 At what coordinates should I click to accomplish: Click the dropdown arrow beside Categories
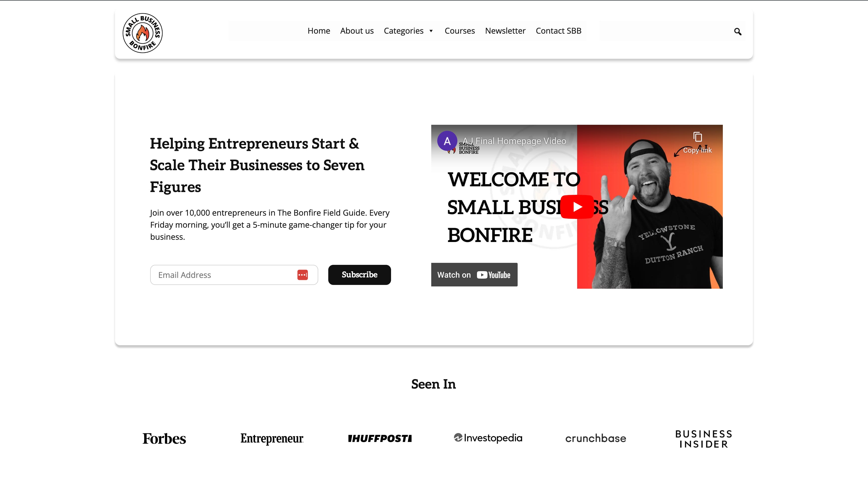432,30
